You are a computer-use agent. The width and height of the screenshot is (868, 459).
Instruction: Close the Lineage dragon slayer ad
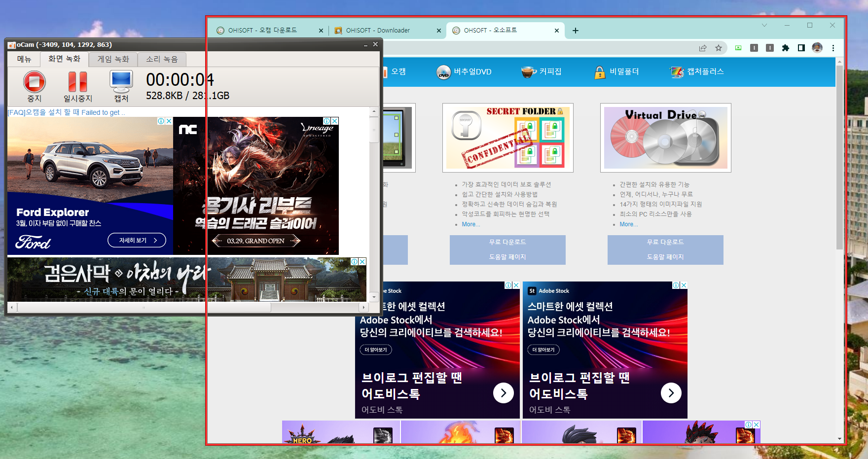click(x=334, y=121)
